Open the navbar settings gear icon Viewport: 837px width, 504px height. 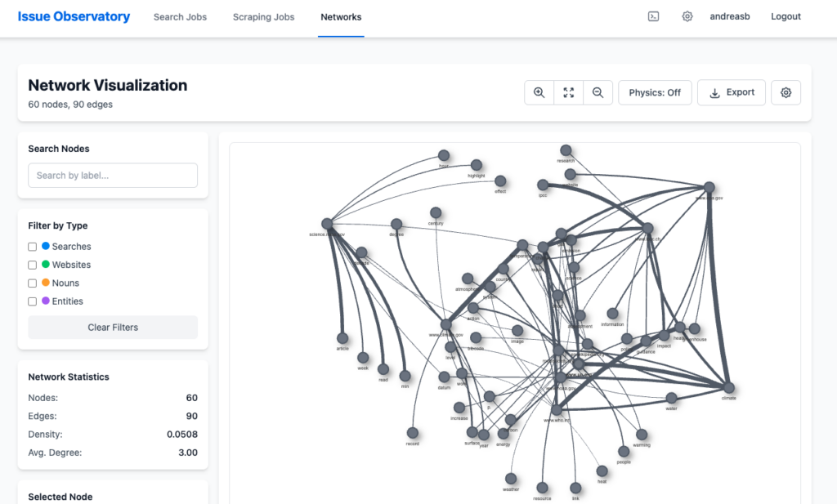[x=687, y=16]
